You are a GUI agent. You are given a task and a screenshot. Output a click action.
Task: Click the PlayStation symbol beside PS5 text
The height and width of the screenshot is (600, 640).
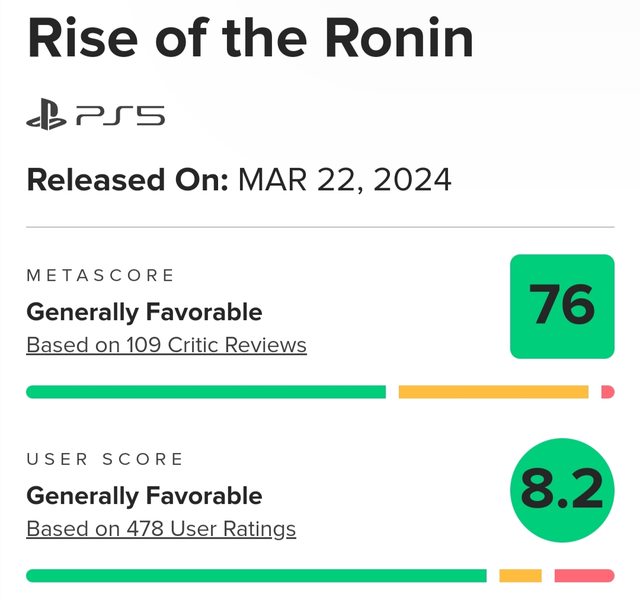point(46,117)
